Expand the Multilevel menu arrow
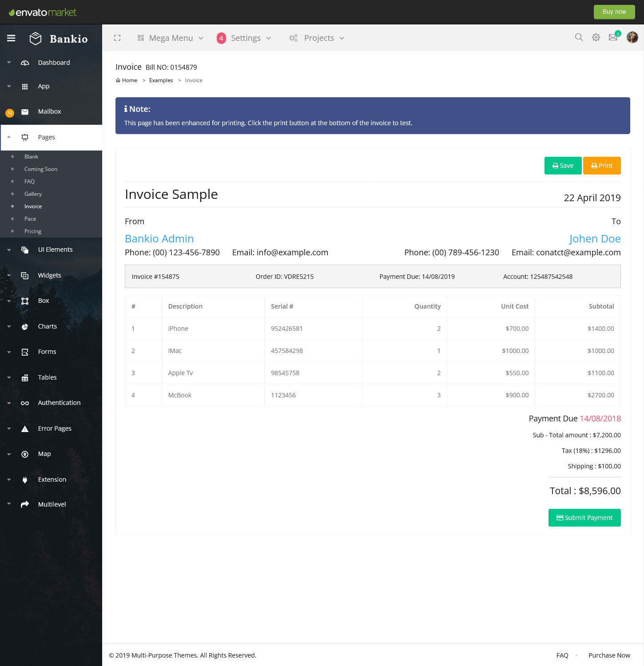 [9, 504]
